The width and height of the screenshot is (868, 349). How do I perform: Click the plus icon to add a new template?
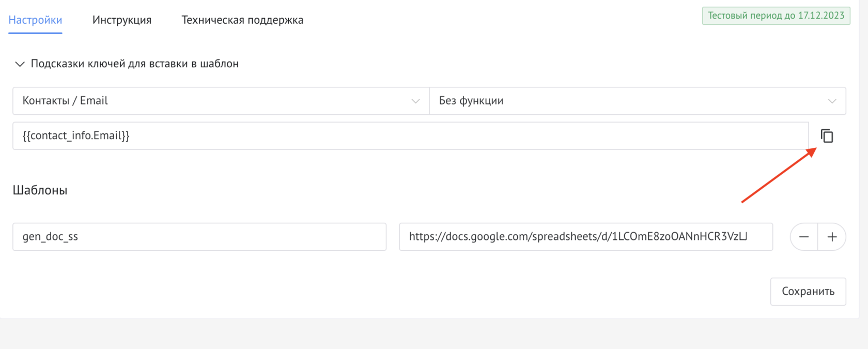[832, 237]
